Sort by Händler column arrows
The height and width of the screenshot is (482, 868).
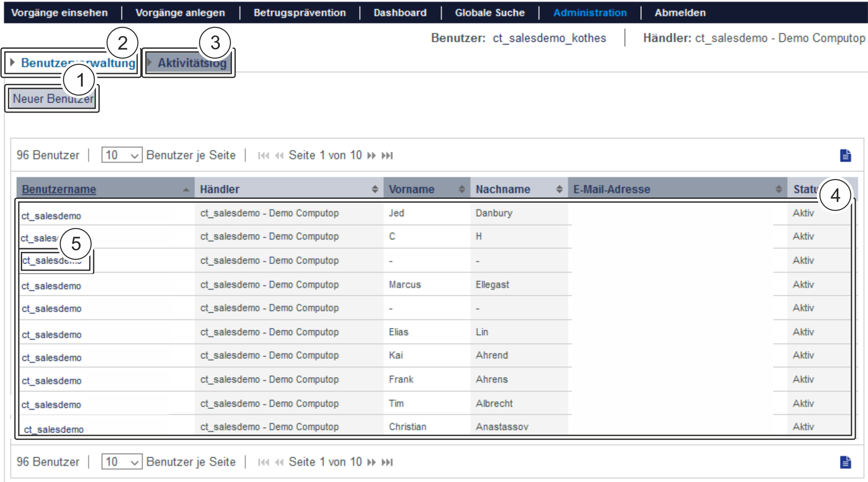click(x=375, y=189)
